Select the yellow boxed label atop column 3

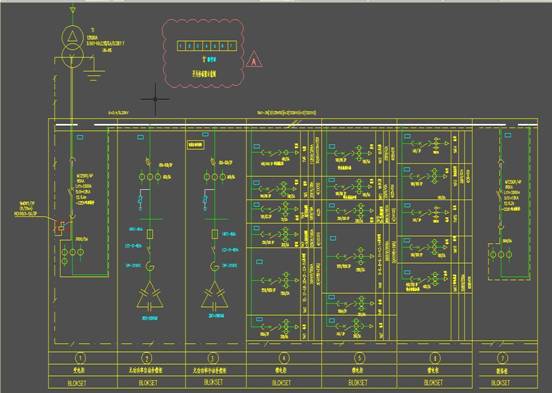(x=195, y=145)
